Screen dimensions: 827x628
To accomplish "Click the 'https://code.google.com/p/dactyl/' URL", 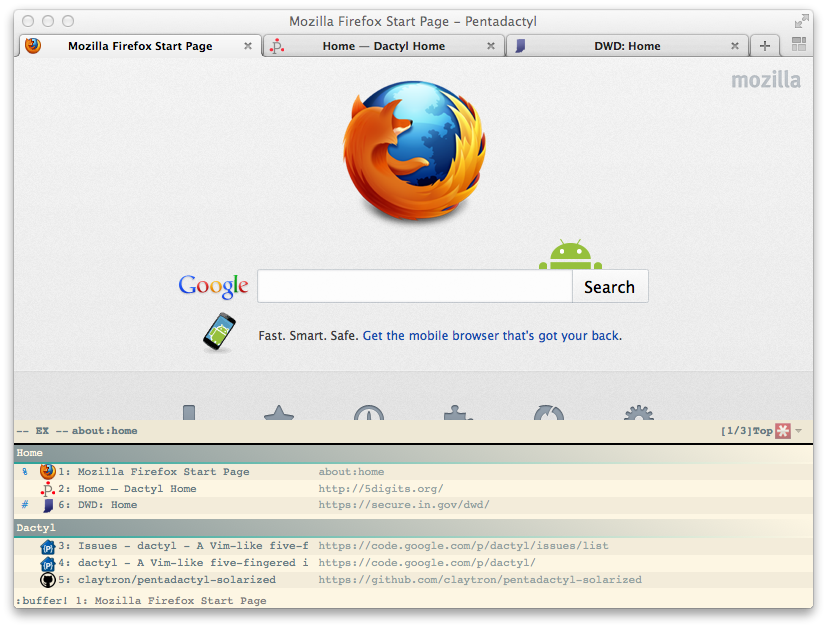I will pos(427,563).
